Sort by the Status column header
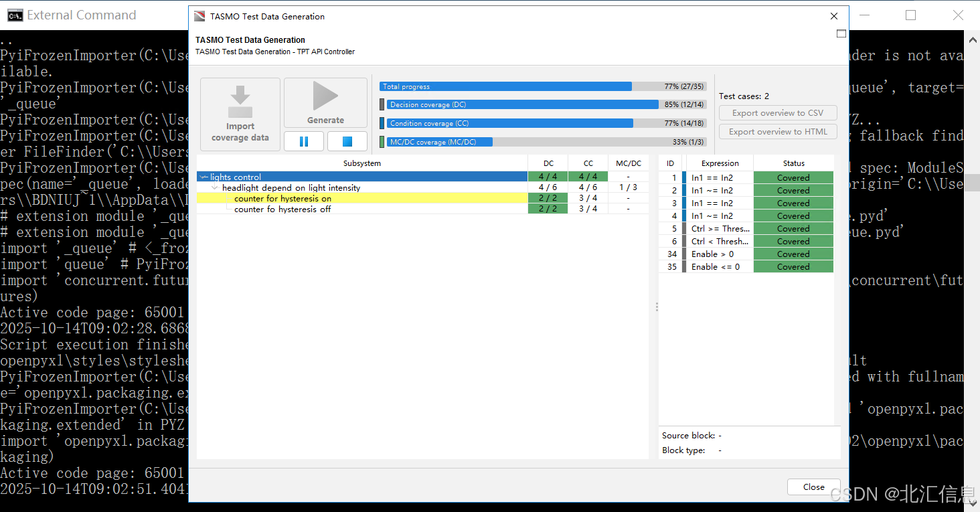Viewport: 980px width, 512px height. pyautogui.click(x=794, y=163)
